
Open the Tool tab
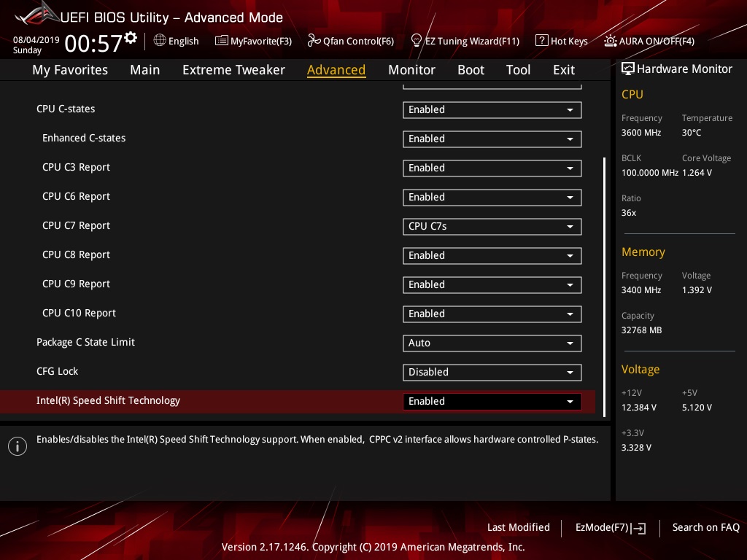[x=518, y=70]
